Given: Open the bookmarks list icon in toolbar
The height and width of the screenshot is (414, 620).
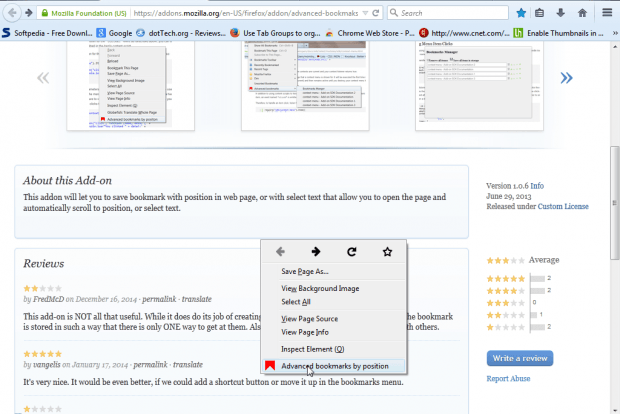Looking at the screenshot, I should point(539,13).
